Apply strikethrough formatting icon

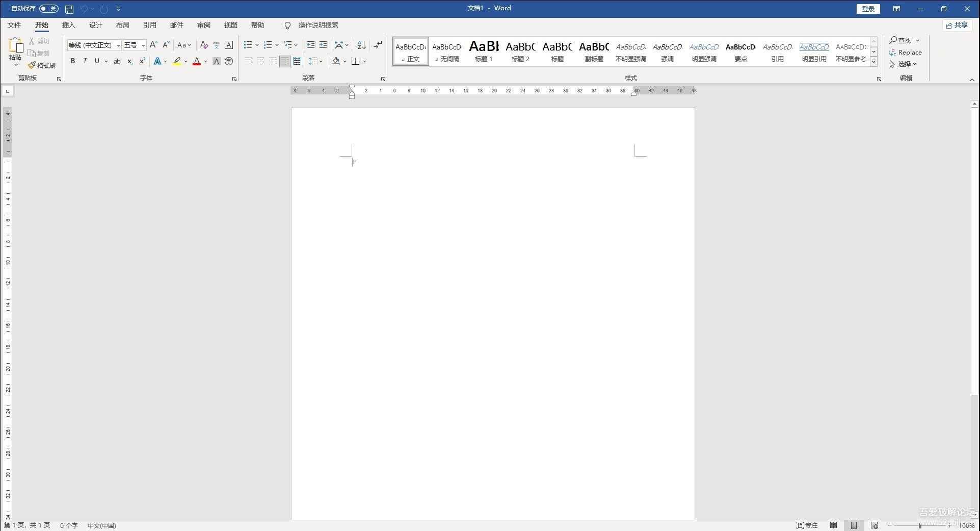[117, 62]
